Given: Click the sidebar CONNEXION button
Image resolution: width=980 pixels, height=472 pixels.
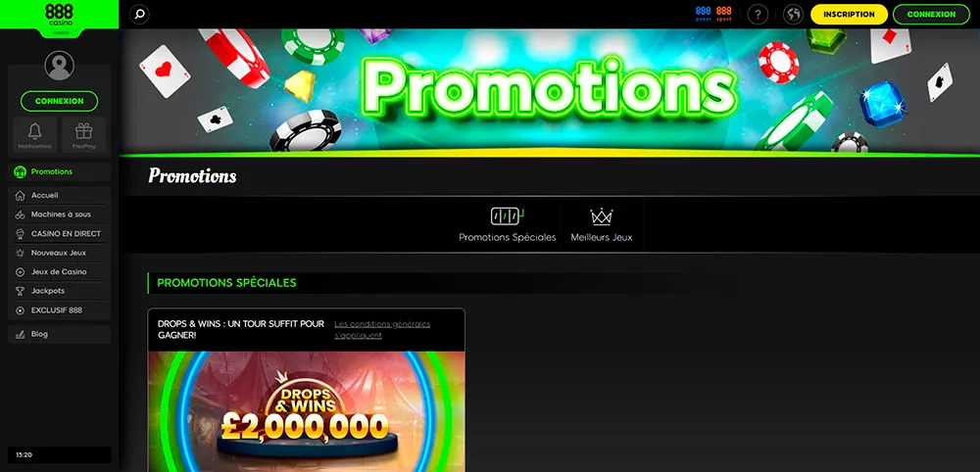Looking at the screenshot, I should pyautogui.click(x=60, y=101).
